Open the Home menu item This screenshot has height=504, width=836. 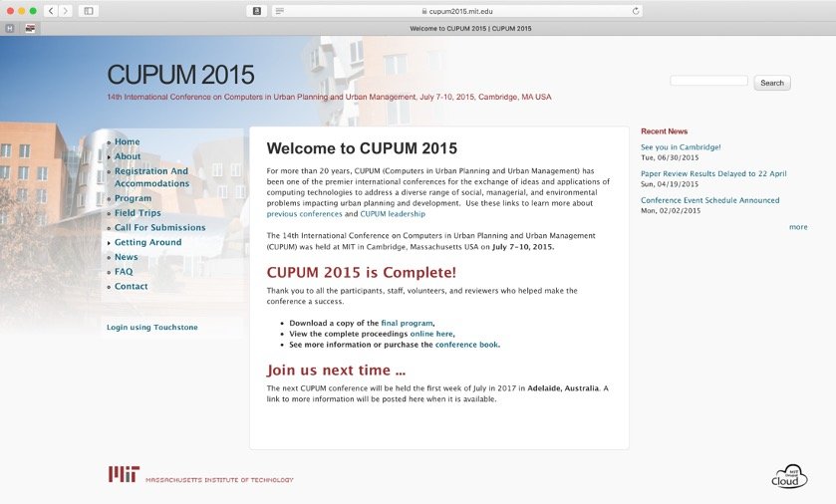(x=127, y=141)
